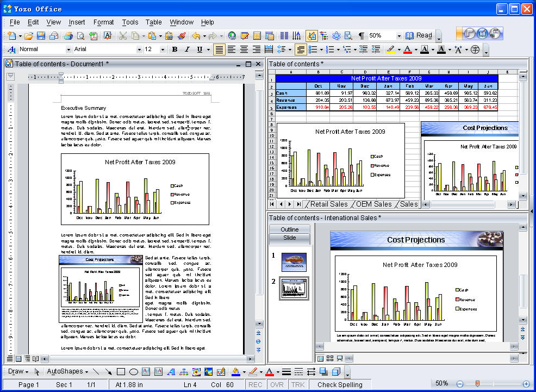
Task: Click Check Spelling in status bar
Action: [340, 385]
